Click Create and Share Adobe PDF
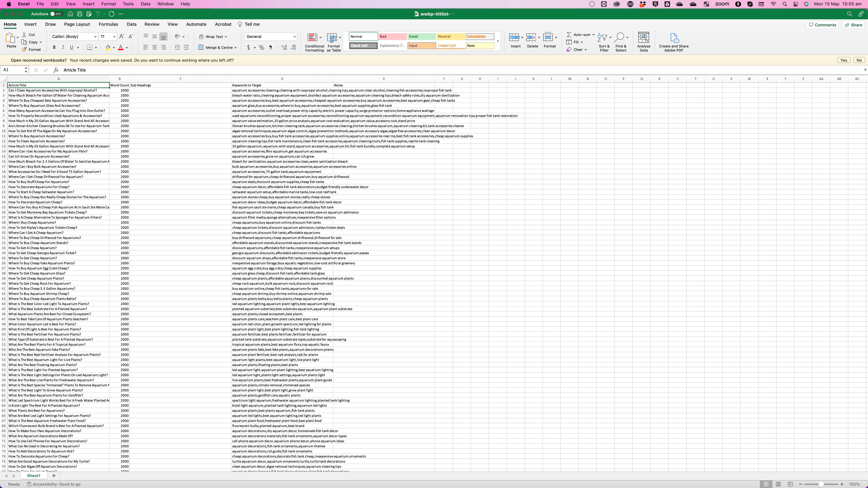 674,42
